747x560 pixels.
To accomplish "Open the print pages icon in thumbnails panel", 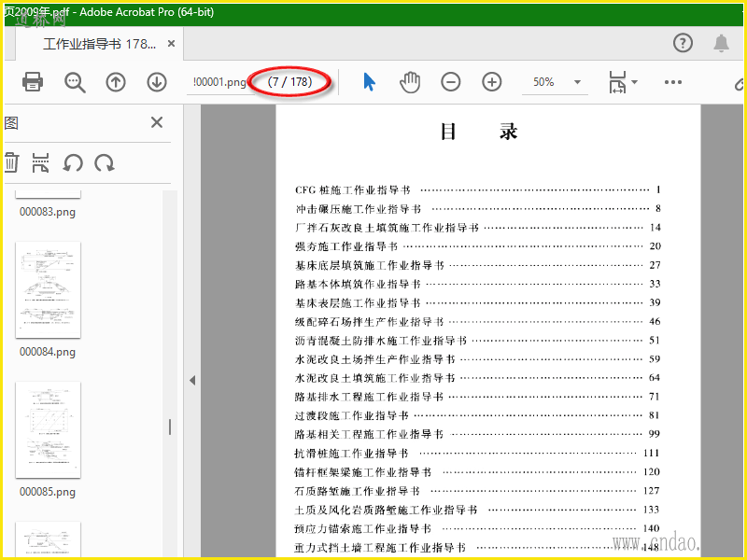I will coord(40,162).
